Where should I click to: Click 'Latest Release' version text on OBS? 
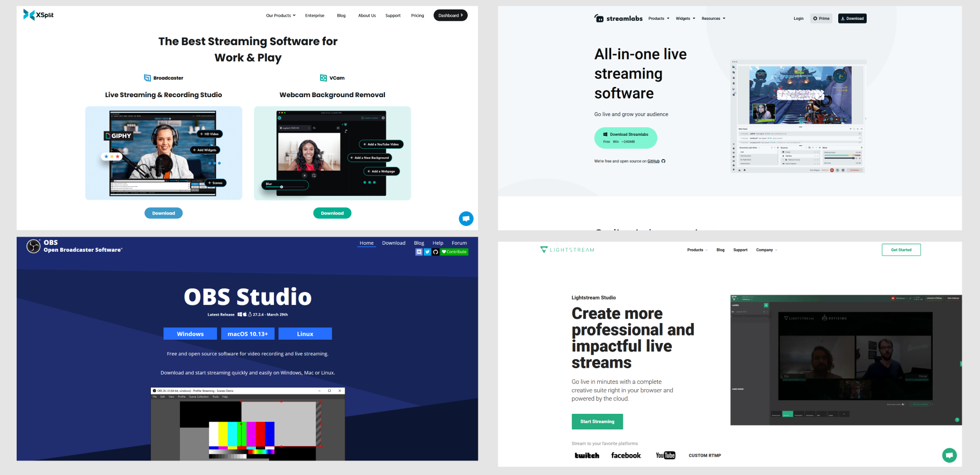(x=248, y=315)
